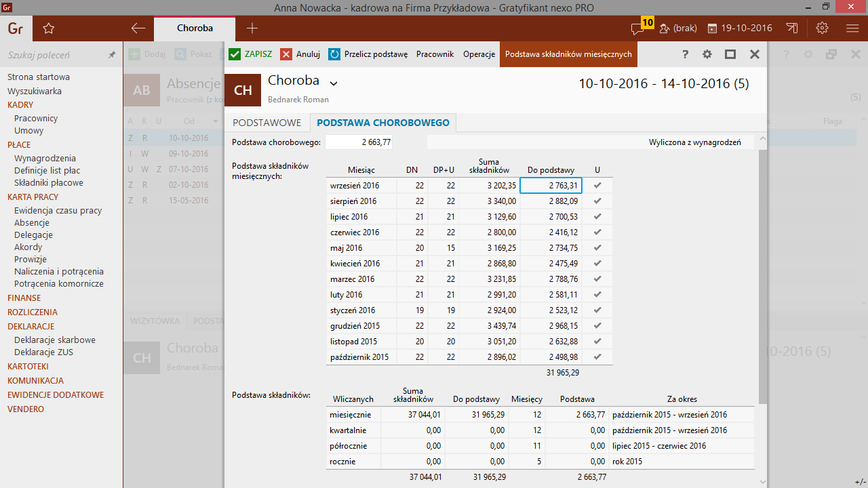Toggle U checkmark for czerwiec 2016
The height and width of the screenshot is (488, 868).
597,232
